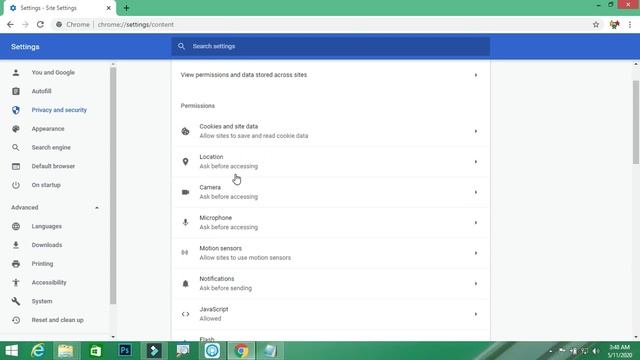The height and width of the screenshot is (360, 640).
Task: Open Privacy and security section
Action: pyautogui.click(x=59, y=110)
